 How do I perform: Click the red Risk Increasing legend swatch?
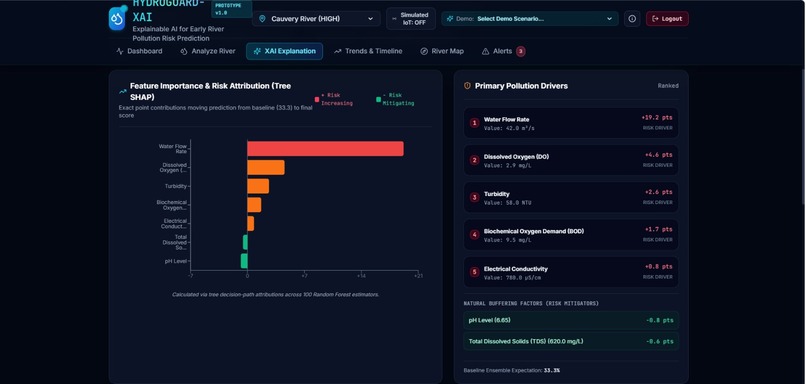(317, 100)
